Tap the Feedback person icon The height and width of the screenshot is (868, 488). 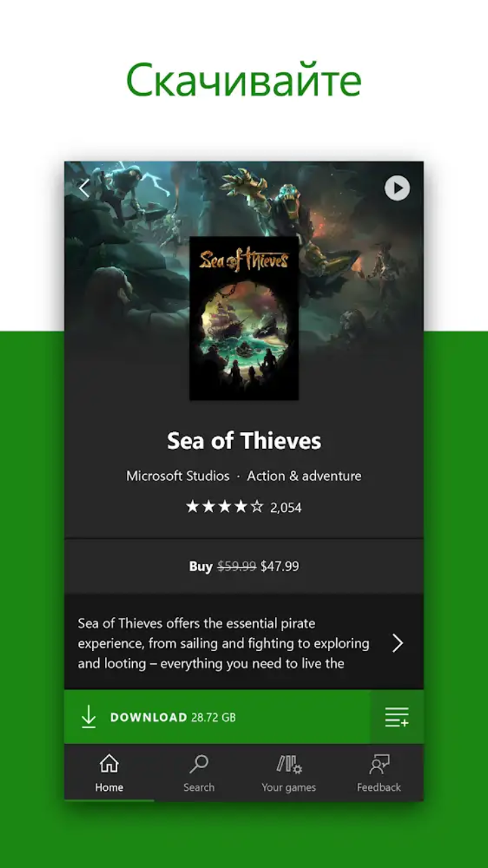tap(379, 764)
